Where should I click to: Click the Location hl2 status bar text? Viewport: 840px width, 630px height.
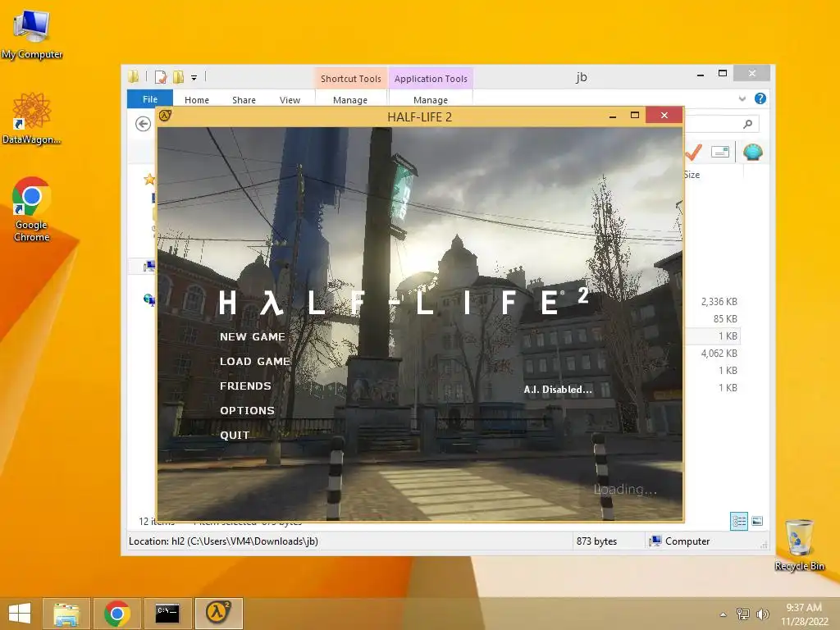[223, 541]
